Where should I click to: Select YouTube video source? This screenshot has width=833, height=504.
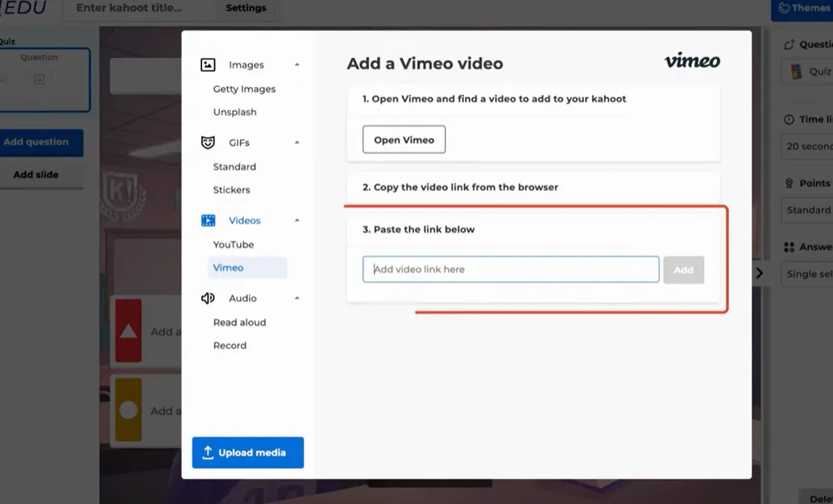coord(233,245)
